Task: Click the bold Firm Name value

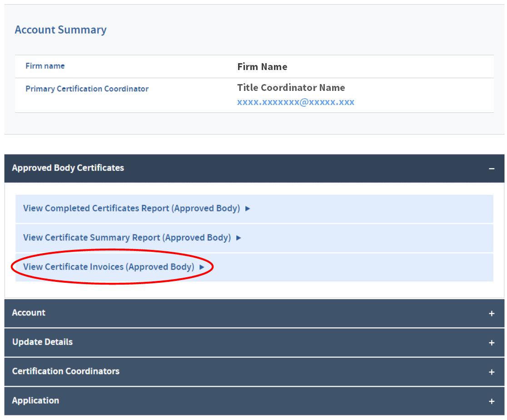Action: [262, 67]
